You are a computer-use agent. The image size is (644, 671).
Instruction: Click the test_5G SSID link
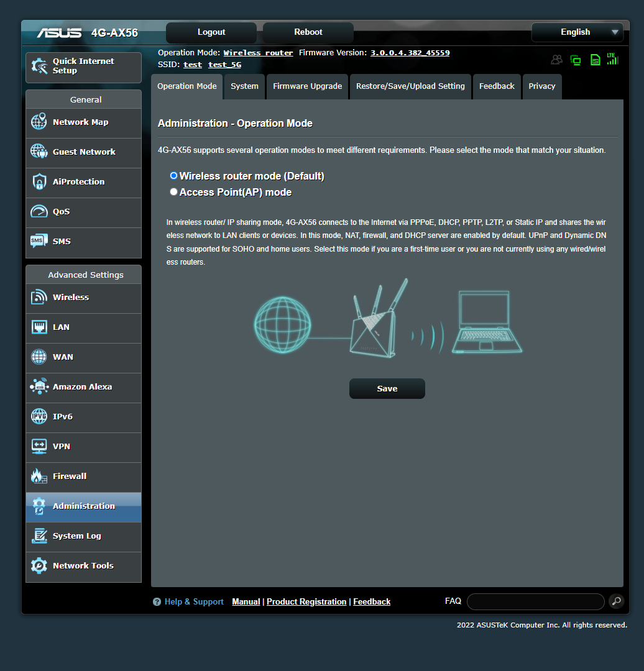click(x=225, y=65)
